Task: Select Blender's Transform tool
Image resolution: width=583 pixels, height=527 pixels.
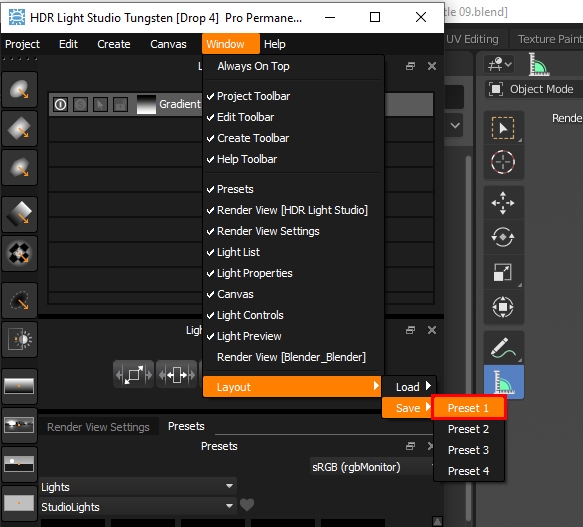Action: 503,307
